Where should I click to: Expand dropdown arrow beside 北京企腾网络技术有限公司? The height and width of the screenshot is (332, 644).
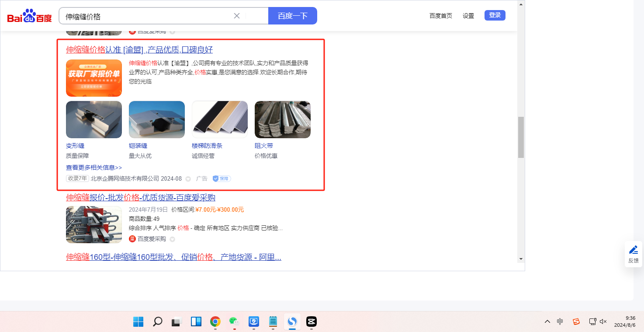coord(188,179)
